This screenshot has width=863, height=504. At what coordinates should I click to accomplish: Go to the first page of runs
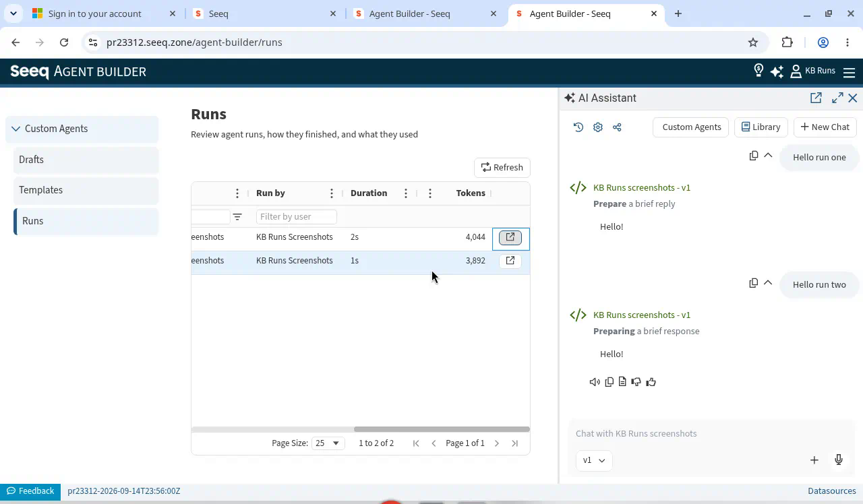pyautogui.click(x=416, y=443)
